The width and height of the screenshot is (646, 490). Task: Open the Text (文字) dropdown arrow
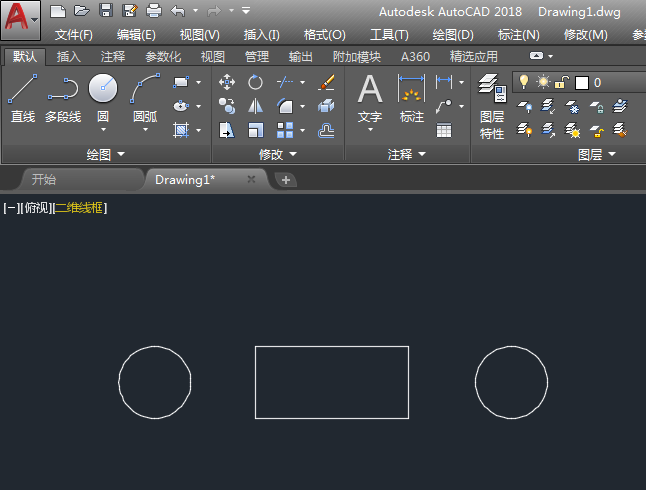click(370, 129)
